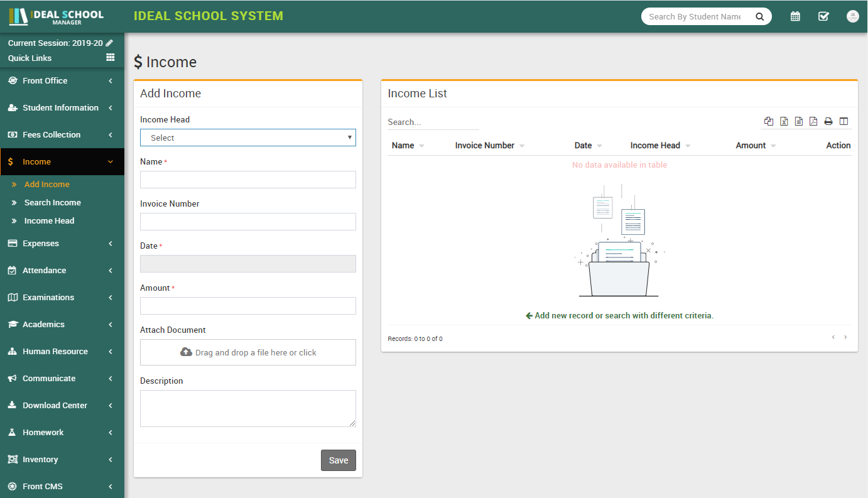This screenshot has width=868, height=498.
Task: Expand Examinations menu chevron
Action: (x=111, y=297)
